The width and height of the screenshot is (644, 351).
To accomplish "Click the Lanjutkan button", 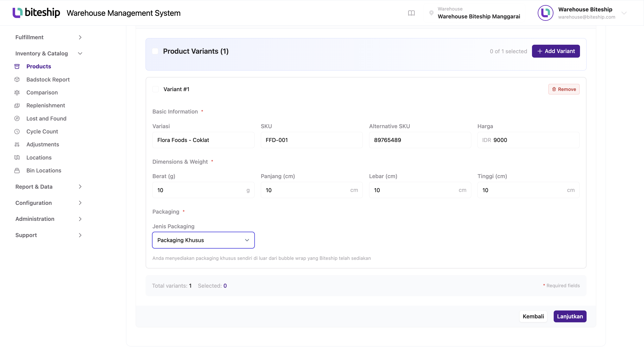I will [570, 316].
